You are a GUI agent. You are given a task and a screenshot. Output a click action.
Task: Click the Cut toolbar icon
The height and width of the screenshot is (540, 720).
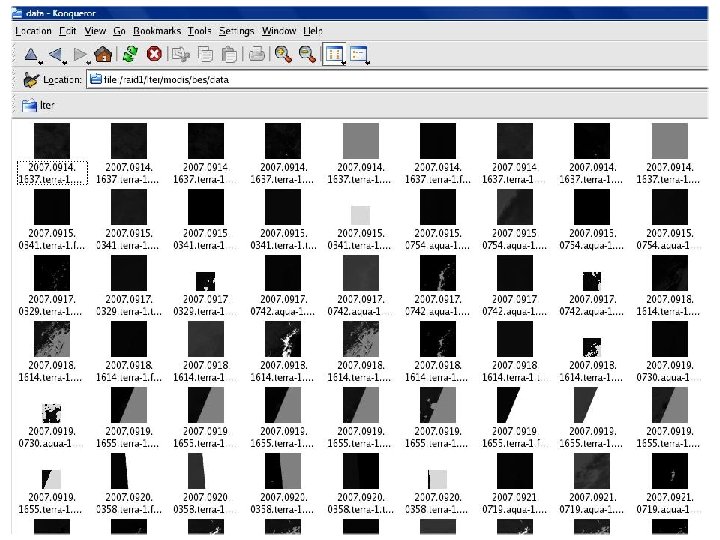pyautogui.click(x=180, y=55)
